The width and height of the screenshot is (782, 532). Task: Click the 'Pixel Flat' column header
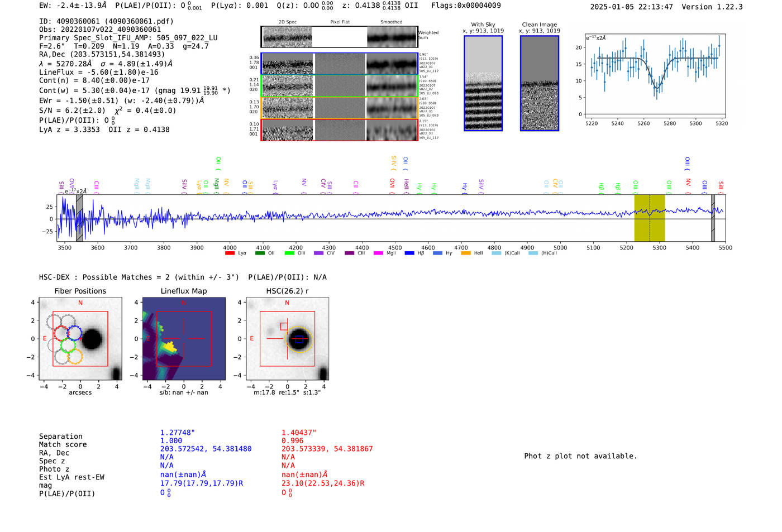pyautogui.click(x=340, y=22)
